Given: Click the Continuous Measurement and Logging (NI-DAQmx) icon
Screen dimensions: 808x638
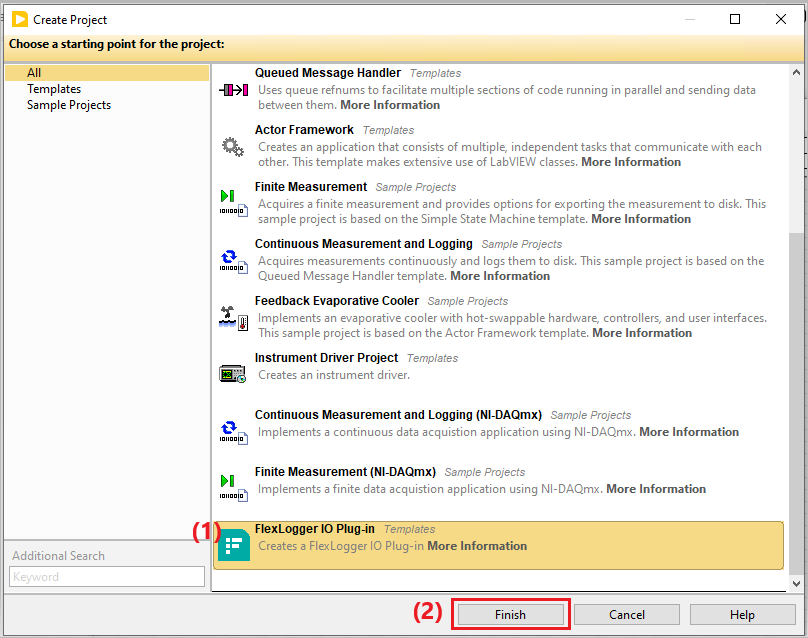Looking at the screenshot, I should click(234, 432).
